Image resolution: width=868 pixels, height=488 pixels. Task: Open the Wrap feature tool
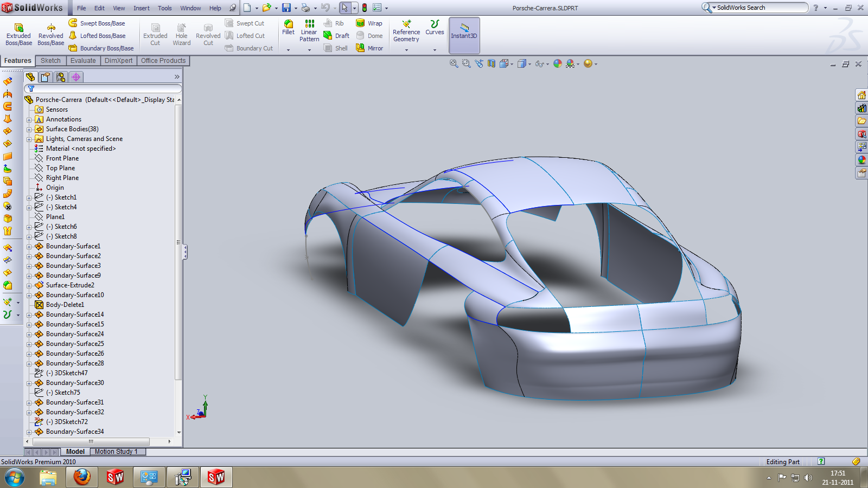click(x=360, y=23)
